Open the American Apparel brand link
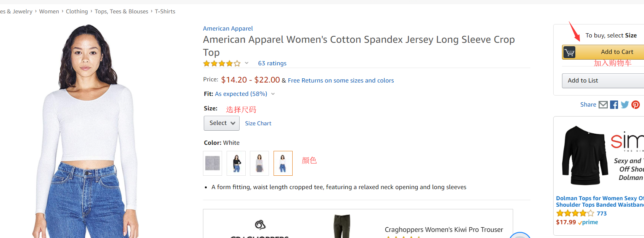This screenshot has height=238, width=644. pos(228,29)
